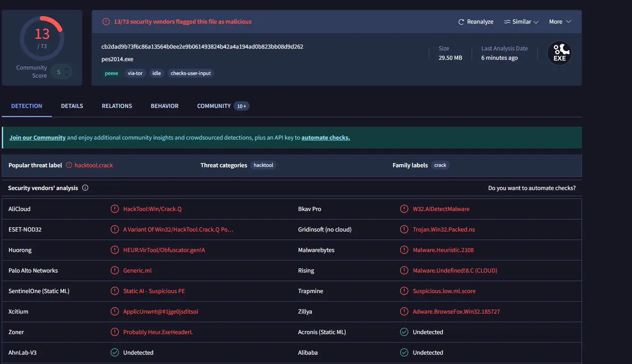Click the 13/73 security vendors flagged message

pyautogui.click(x=183, y=21)
